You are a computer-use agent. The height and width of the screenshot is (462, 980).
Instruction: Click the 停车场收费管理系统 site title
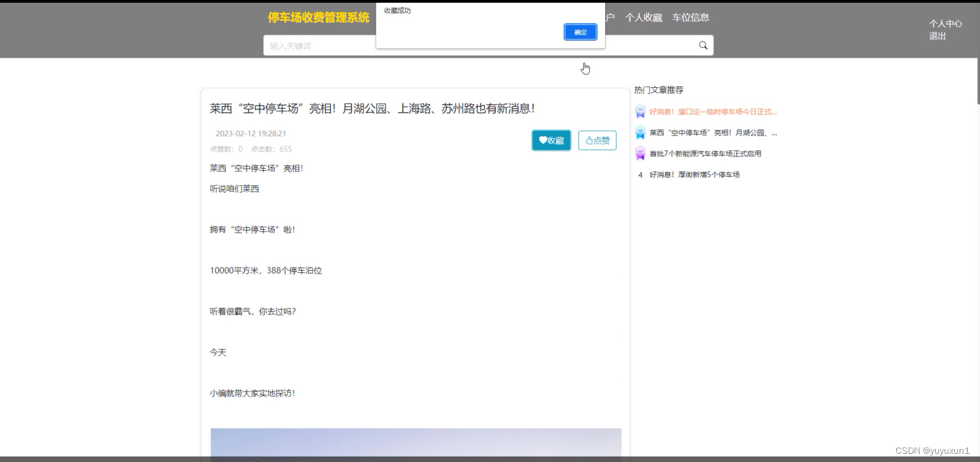(318, 18)
